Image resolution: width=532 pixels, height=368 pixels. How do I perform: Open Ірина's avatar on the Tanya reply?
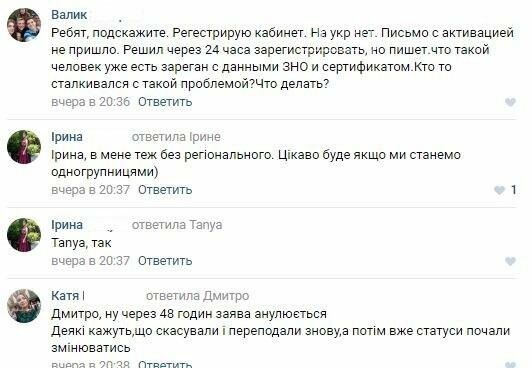pos(24,235)
